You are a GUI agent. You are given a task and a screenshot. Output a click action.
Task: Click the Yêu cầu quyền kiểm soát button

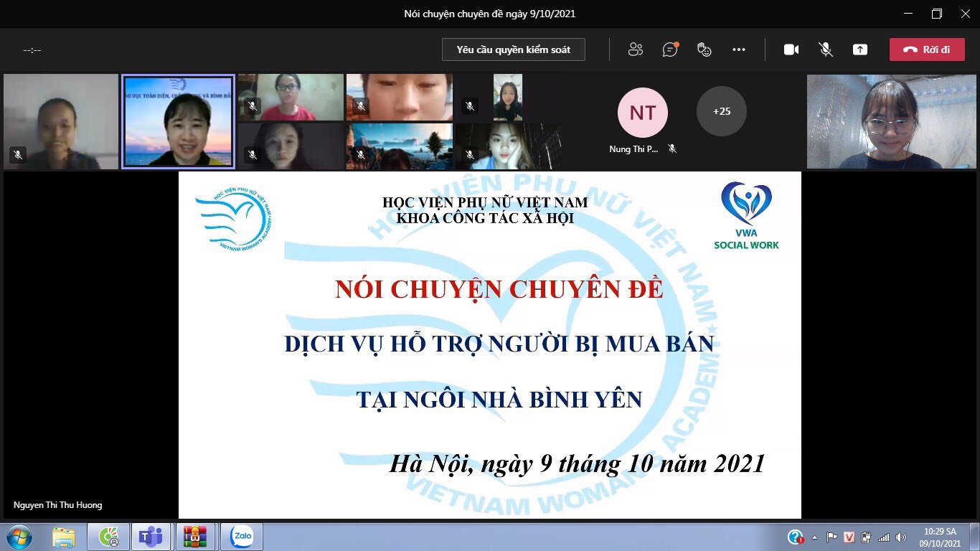pos(513,50)
